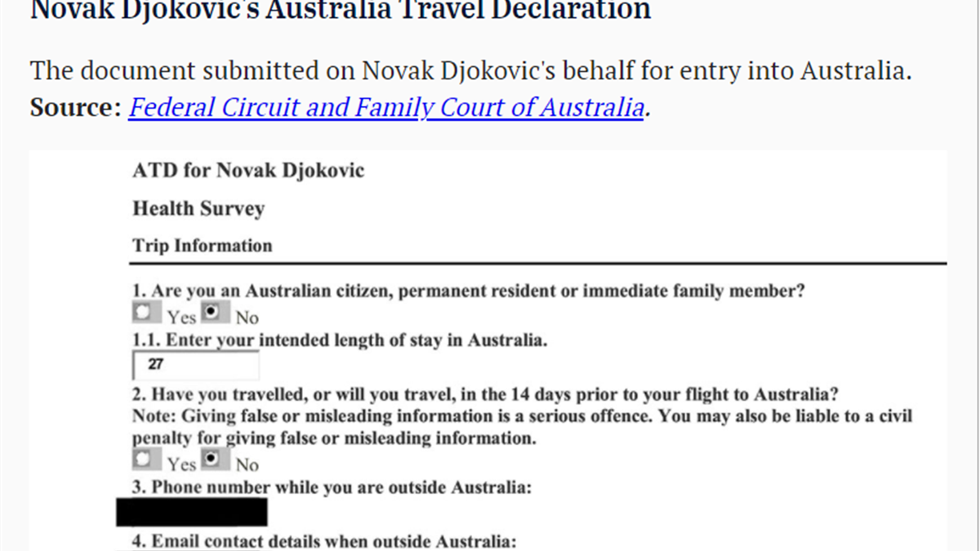Click the Australia Travel Declaration headline
Viewport: 980px width, 551px height.
click(x=341, y=11)
